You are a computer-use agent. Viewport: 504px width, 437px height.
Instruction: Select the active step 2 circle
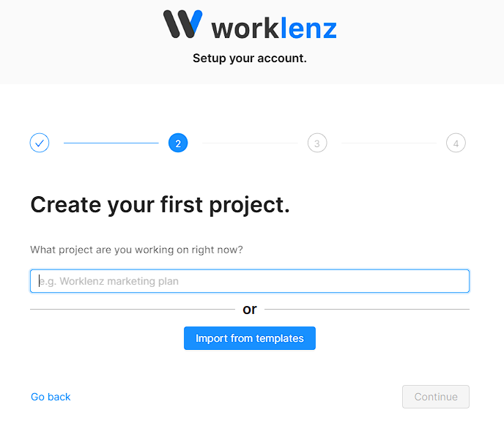(178, 143)
